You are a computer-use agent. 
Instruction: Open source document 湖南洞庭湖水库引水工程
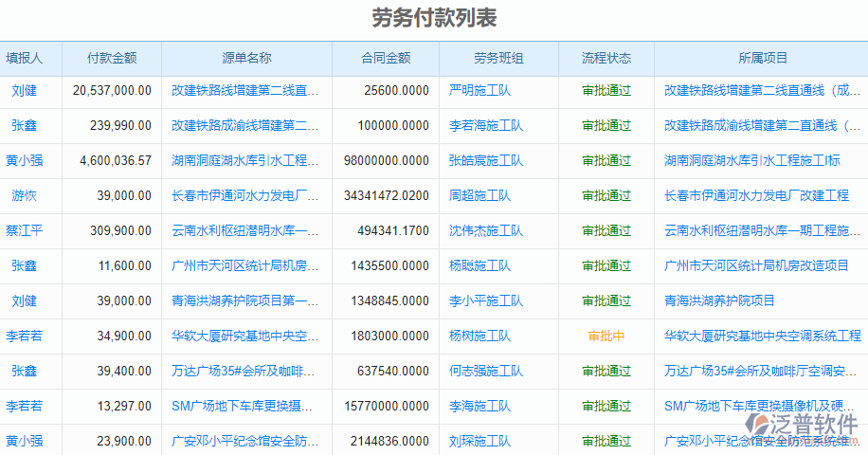pyautogui.click(x=244, y=161)
